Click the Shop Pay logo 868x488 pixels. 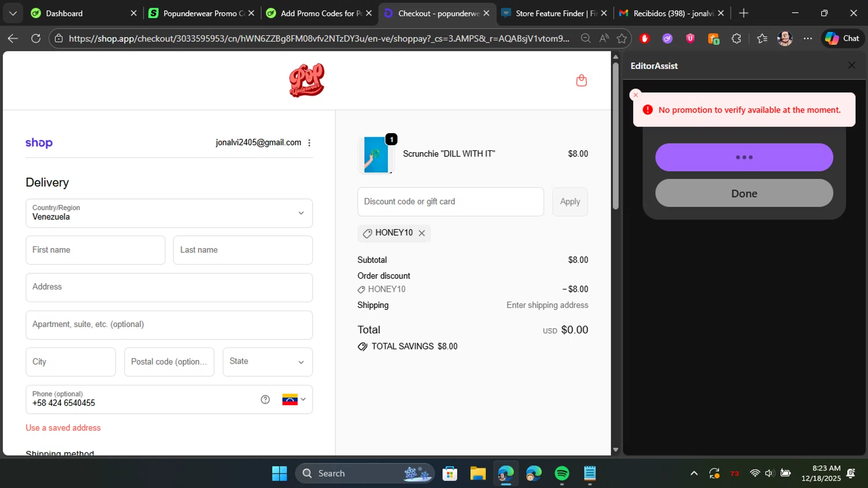pos(39,143)
